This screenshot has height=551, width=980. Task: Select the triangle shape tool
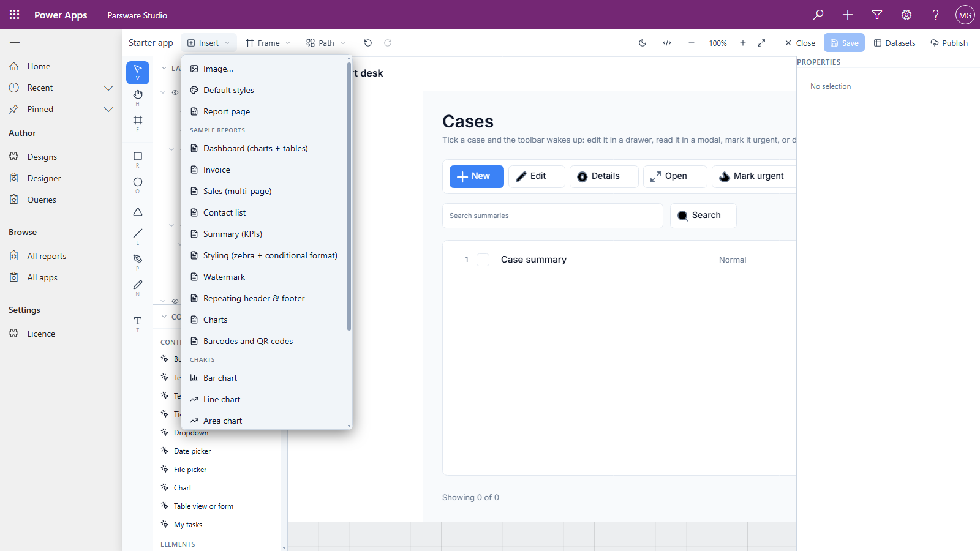click(x=138, y=212)
